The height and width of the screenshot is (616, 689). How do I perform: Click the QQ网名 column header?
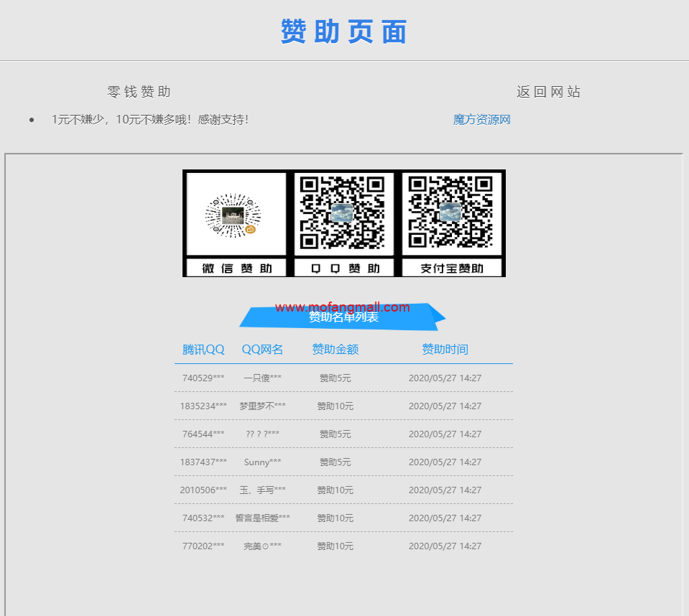coord(262,350)
